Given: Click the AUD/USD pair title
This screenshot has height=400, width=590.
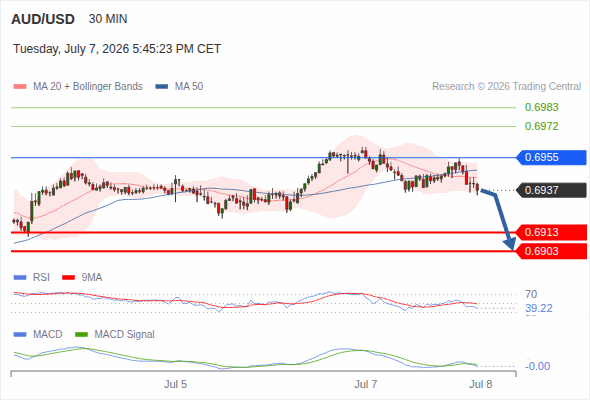Looking at the screenshot, I should (x=43, y=19).
